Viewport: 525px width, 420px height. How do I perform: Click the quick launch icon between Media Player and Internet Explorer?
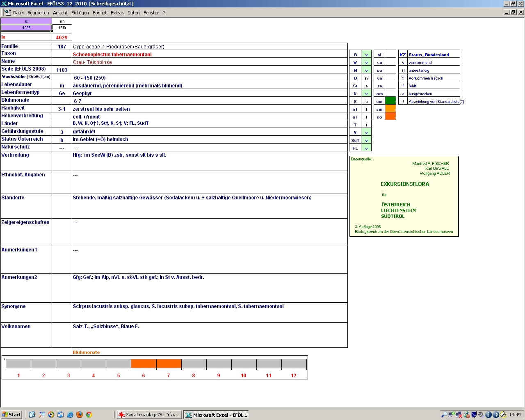click(61, 415)
